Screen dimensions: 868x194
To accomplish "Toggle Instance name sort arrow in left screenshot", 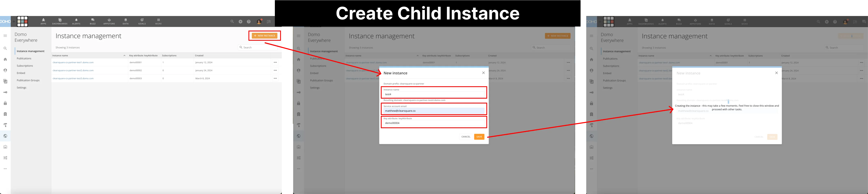I will point(124,55).
